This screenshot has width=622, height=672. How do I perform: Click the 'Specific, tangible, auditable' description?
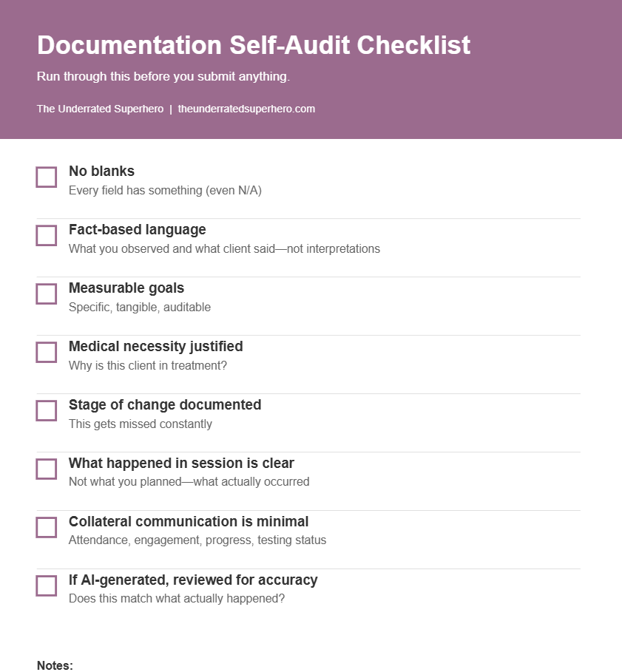pyautogui.click(x=140, y=308)
